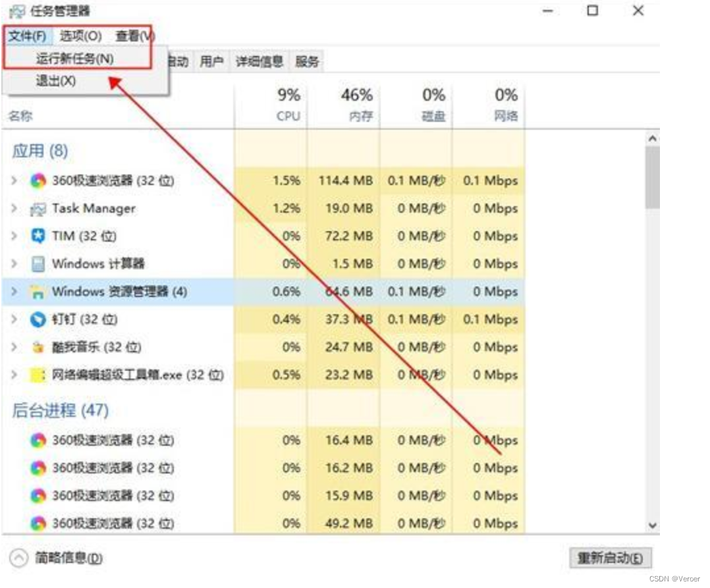Image resolution: width=710 pixels, height=588 pixels.
Task: Click the 49.2 MB 360极速浏览器 process icon
Action: tap(38, 523)
